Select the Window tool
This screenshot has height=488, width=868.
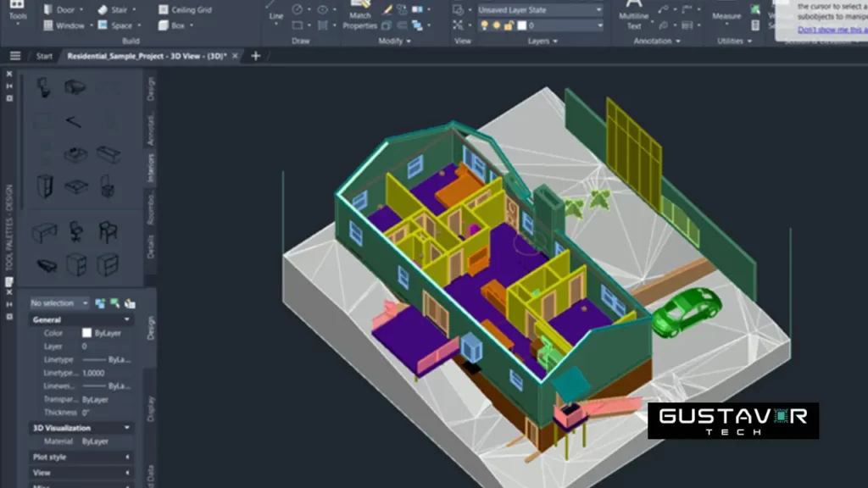[x=68, y=25]
